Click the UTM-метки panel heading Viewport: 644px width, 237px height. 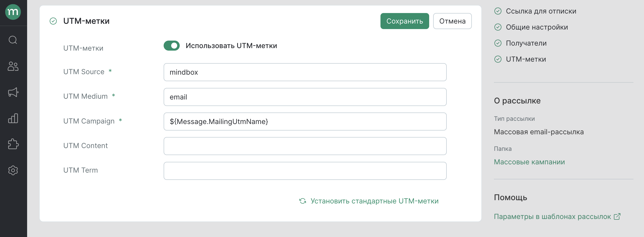pyautogui.click(x=86, y=21)
